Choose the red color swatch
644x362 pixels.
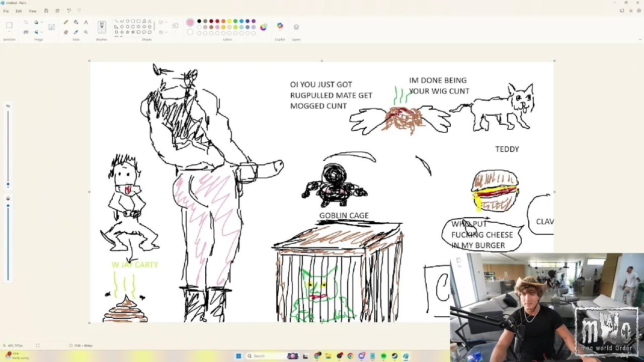[x=217, y=22]
